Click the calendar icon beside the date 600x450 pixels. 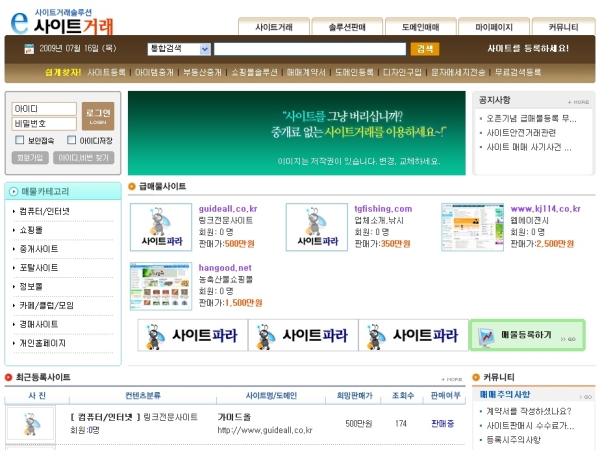coord(28,48)
